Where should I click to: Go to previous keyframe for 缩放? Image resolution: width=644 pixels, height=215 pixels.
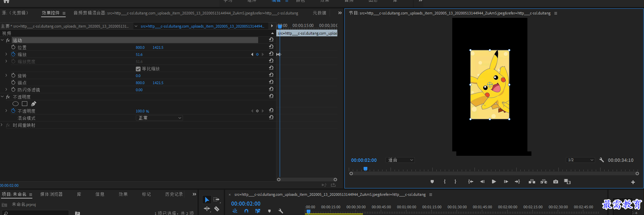[x=252, y=54]
